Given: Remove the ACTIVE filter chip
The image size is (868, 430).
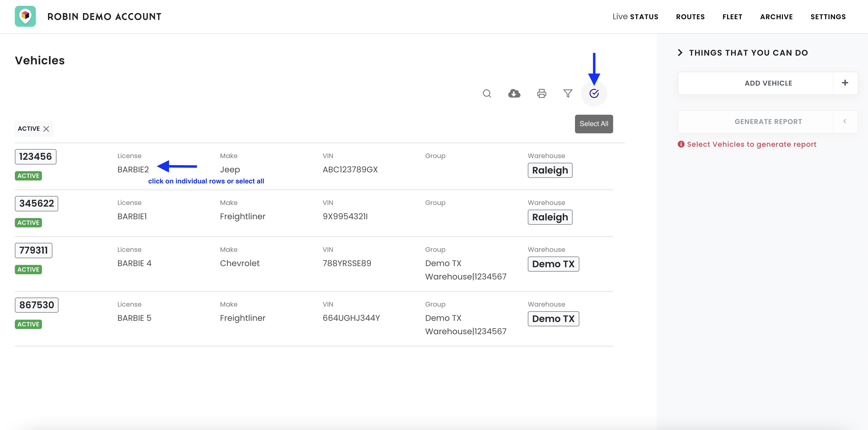Looking at the screenshot, I should tap(47, 129).
